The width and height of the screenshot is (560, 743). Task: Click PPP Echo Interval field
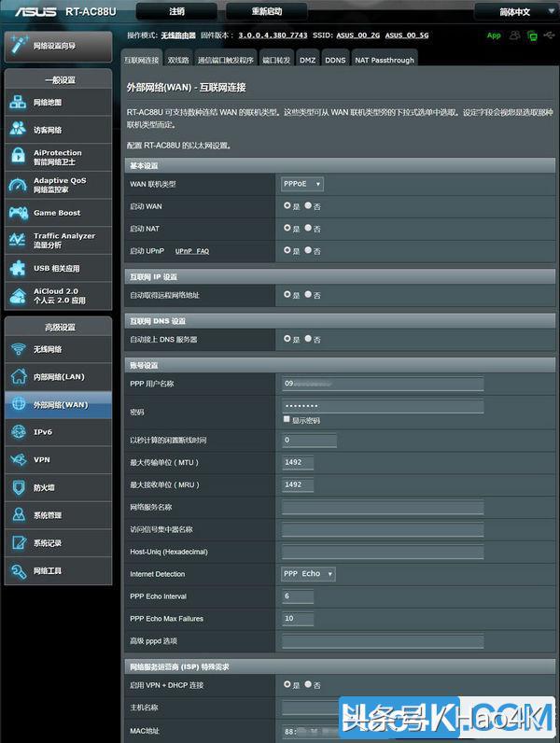[x=298, y=596]
